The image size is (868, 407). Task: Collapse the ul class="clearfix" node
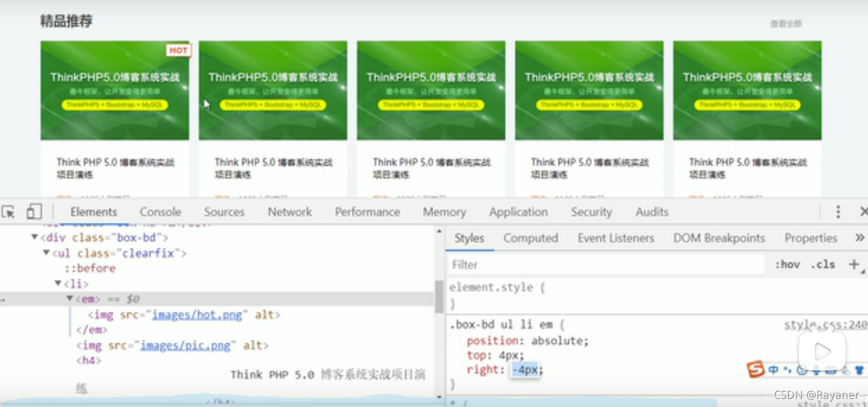(x=46, y=253)
